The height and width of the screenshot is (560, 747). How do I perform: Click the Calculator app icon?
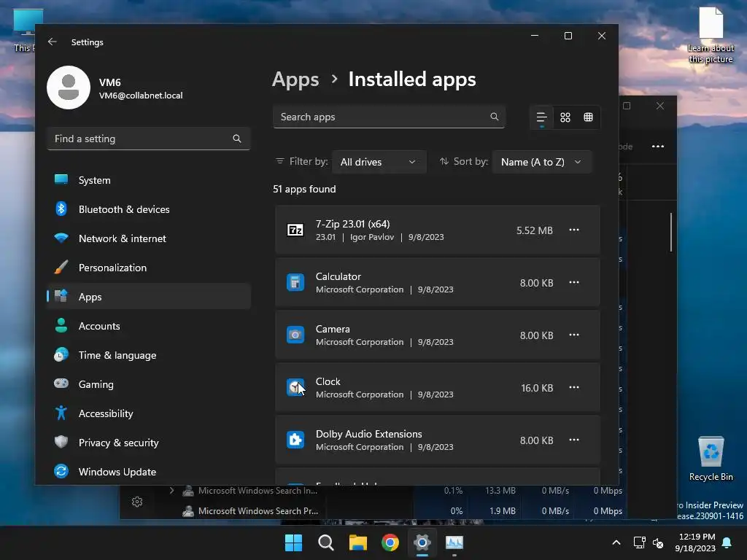coord(295,282)
